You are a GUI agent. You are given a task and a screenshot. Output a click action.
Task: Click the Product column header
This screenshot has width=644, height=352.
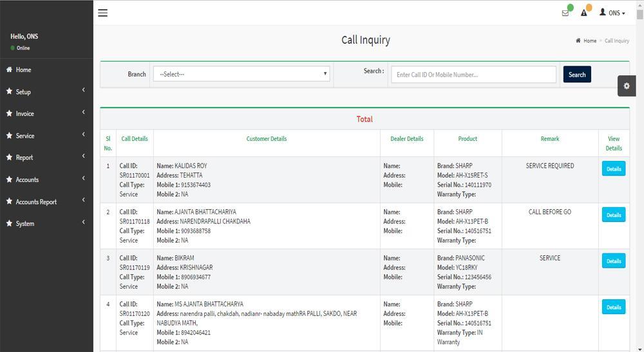pyautogui.click(x=468, y=138)
